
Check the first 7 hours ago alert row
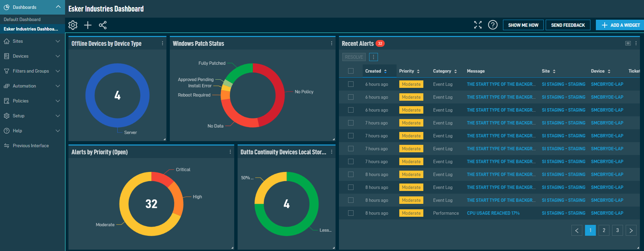click(351, 123)
